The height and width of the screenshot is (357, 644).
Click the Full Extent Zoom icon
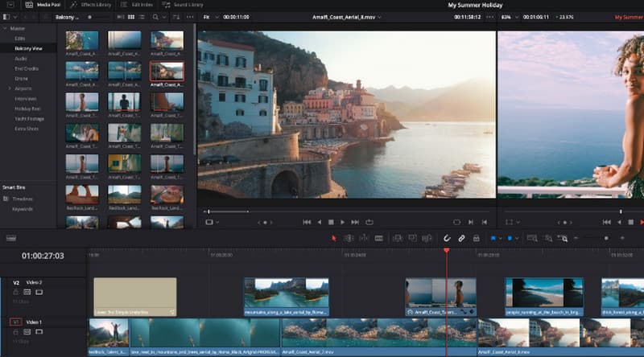532,239
